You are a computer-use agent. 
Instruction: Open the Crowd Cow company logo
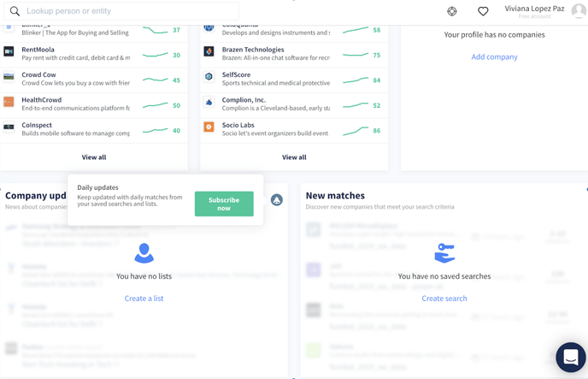[x=9, y=76]
